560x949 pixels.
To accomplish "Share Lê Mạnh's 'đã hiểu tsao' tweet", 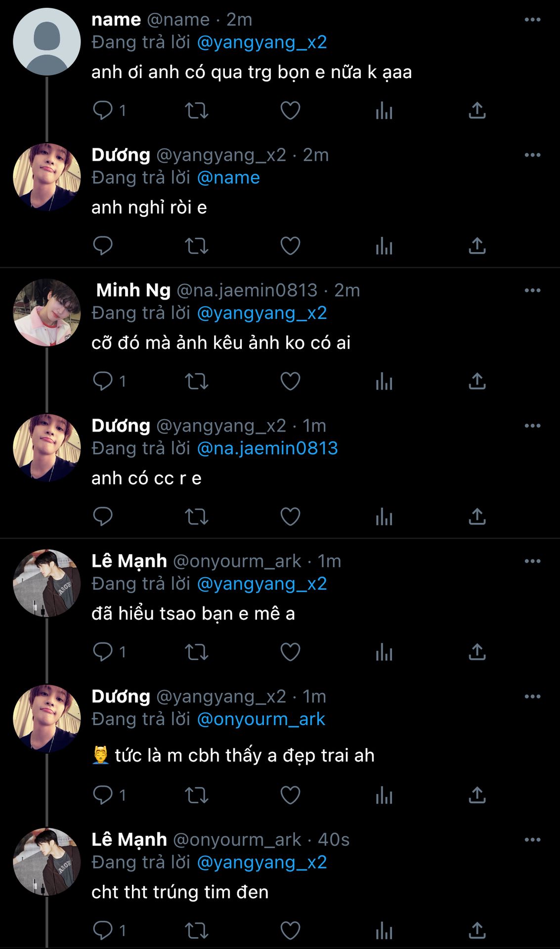I will (477, 652).
